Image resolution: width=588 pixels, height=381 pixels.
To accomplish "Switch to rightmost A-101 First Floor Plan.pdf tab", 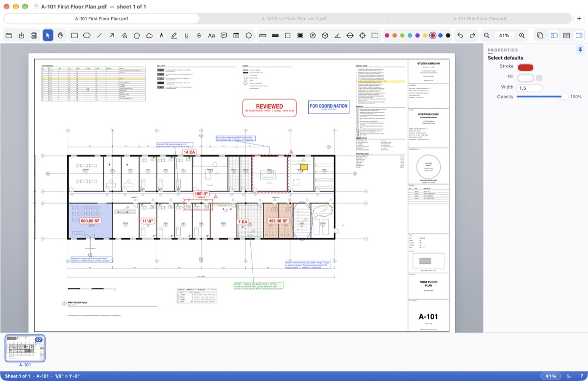I will click(479, 19).
